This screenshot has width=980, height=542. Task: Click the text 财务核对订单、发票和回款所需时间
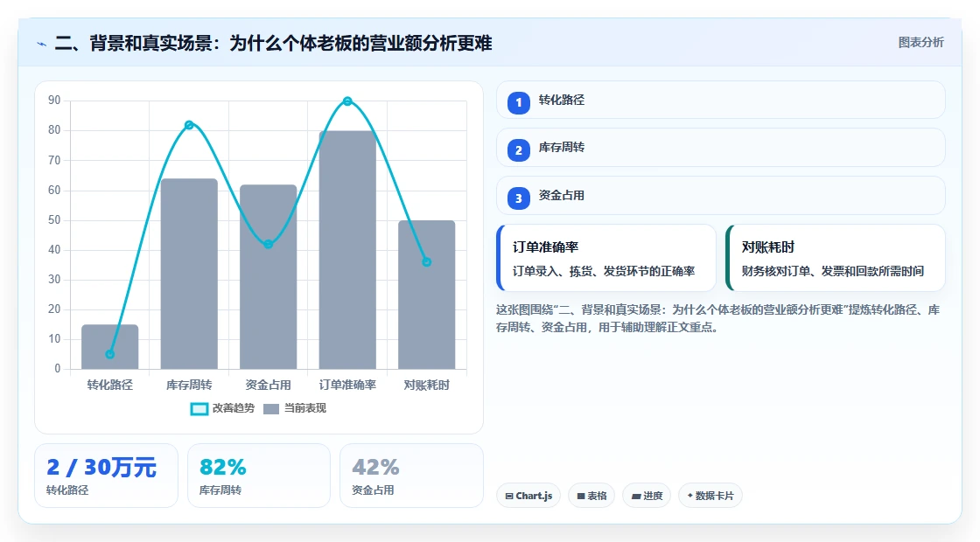click(832, 271)
